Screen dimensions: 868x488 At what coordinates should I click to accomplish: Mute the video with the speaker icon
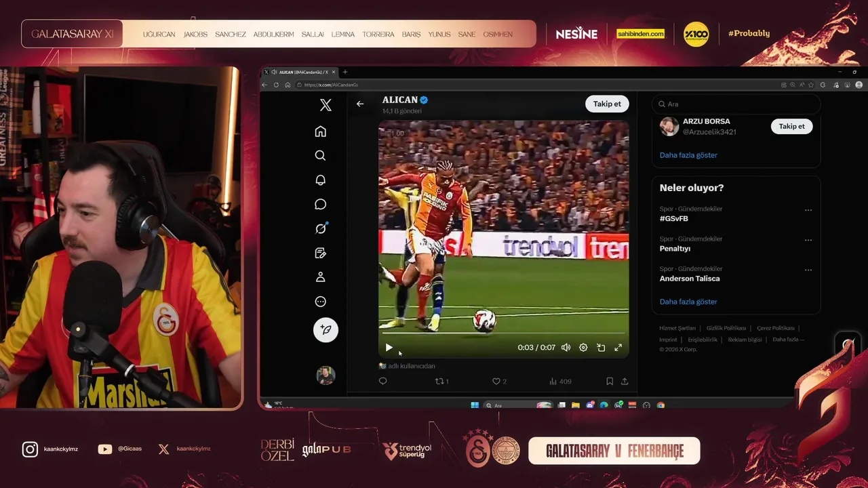(x=566, y=348)
